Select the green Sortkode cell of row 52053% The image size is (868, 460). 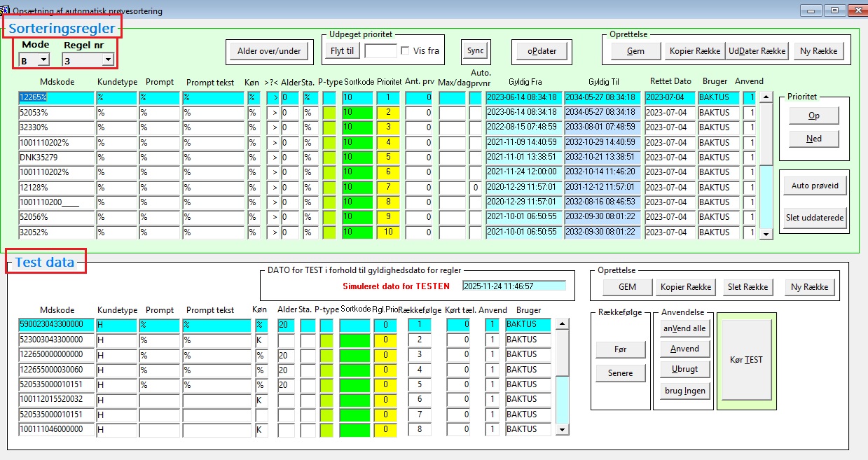click(357, 113)
